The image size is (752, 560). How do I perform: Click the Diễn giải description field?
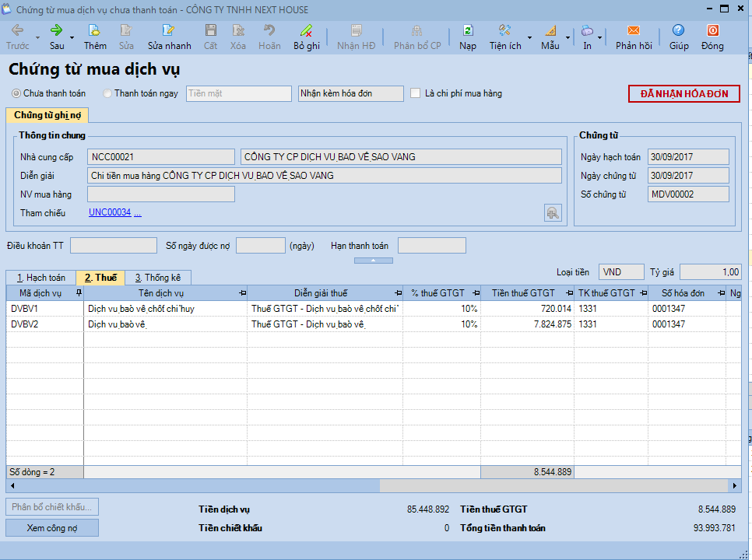[x=325, y=175]
